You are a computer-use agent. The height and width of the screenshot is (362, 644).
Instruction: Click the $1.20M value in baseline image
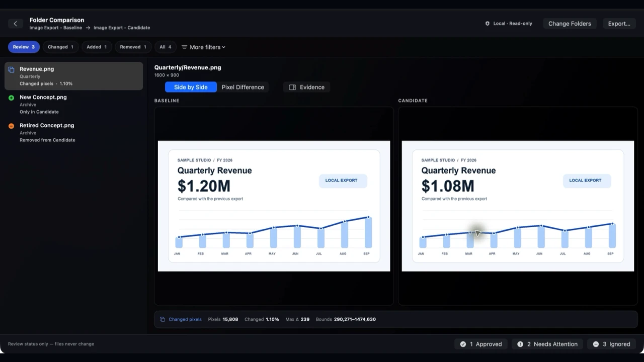click(204, 186)
